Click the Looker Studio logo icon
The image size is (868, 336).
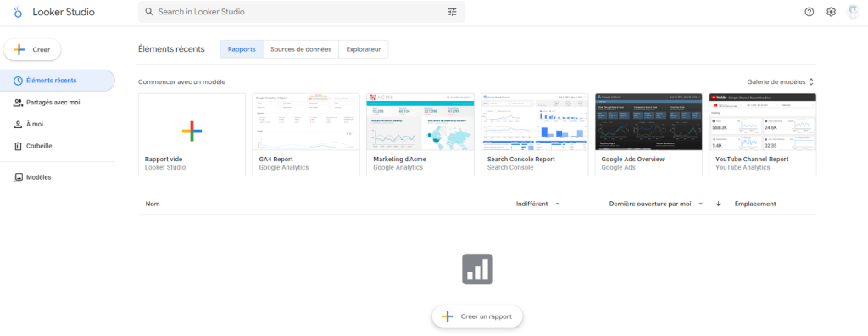point(19,12)
